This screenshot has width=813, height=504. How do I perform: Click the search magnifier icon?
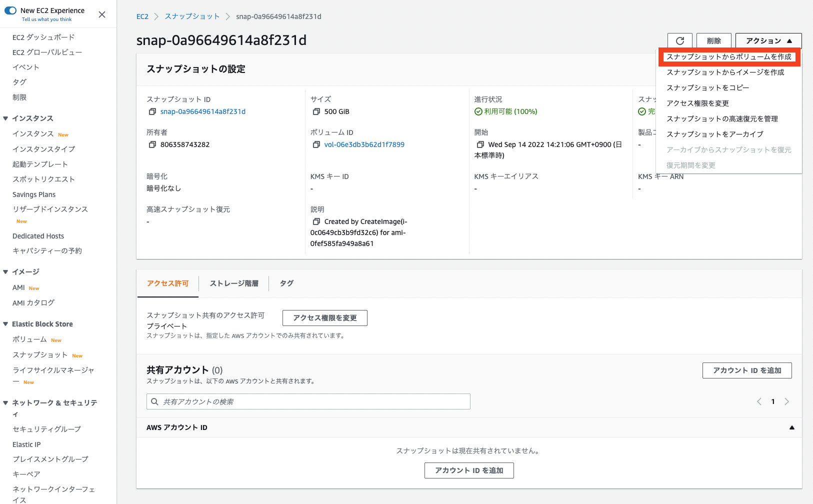point(155,401)
